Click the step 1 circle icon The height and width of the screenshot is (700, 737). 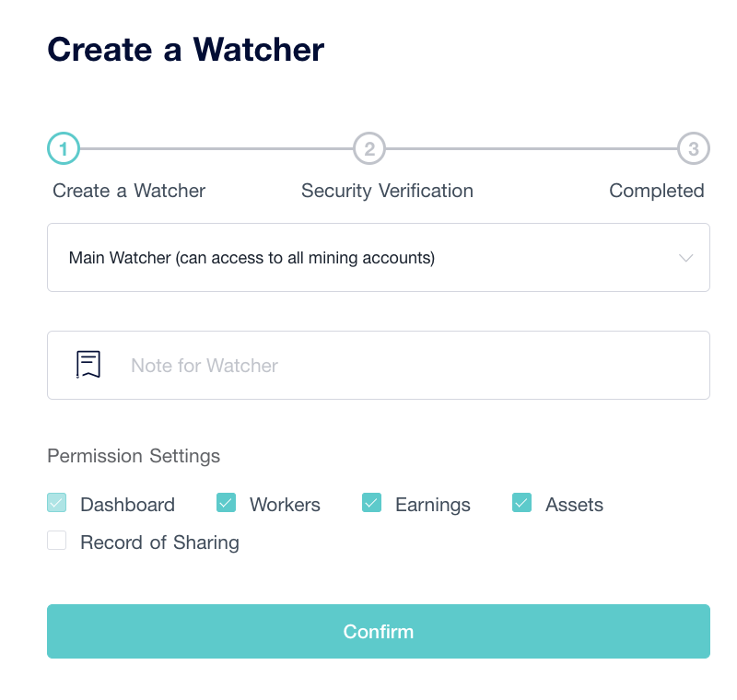pos(64,148)
